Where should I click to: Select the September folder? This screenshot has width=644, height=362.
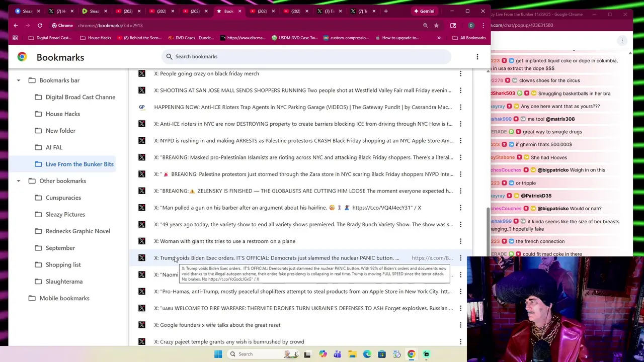point(55,248)
